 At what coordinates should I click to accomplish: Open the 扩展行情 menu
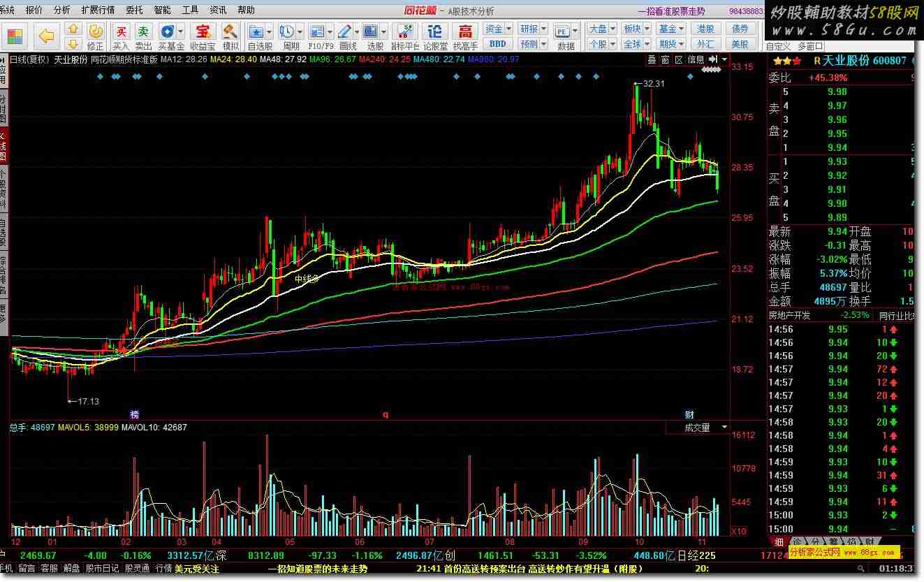pyautogui.click(x=98, y=10)
